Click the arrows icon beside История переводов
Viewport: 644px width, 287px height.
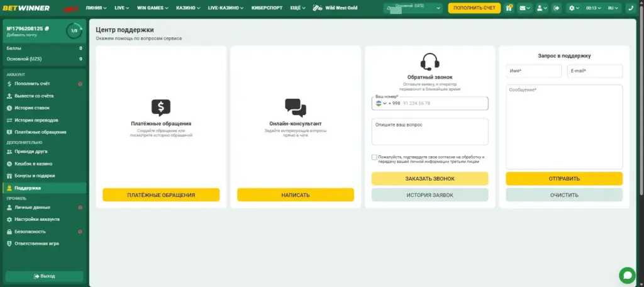click(x=9, y=120)
